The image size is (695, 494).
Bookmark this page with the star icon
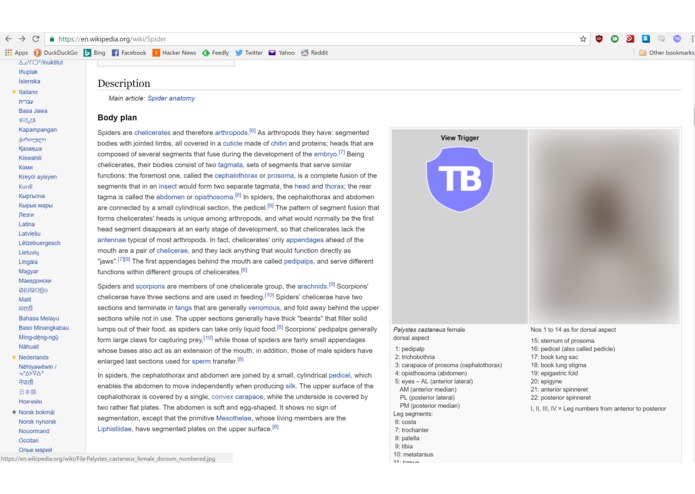pos(583,39)
